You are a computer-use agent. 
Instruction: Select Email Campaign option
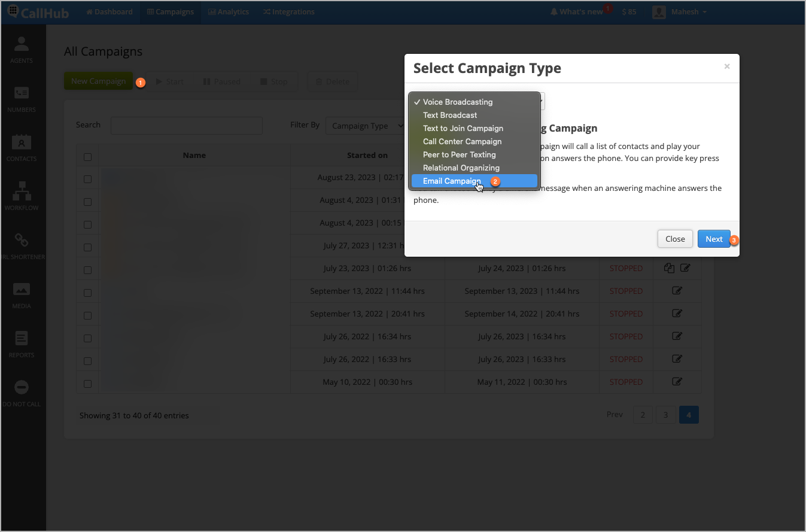click(475, 181)
